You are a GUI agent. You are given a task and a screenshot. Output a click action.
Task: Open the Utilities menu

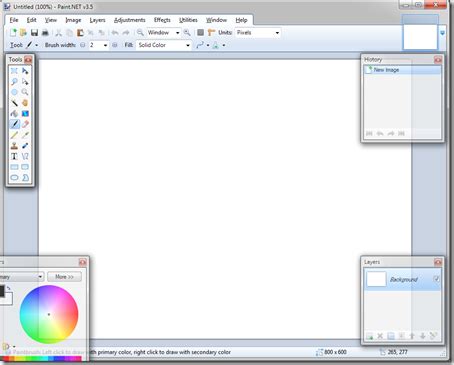[188, 20]
